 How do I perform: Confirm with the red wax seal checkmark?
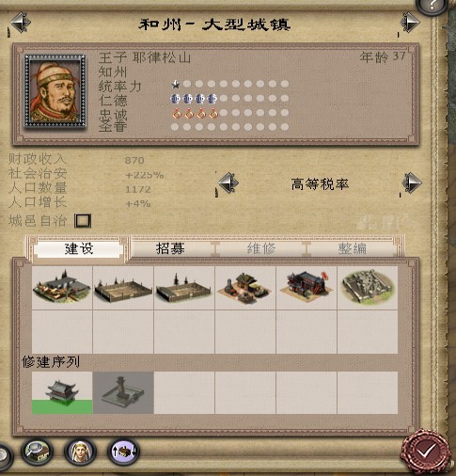point(425,452)
